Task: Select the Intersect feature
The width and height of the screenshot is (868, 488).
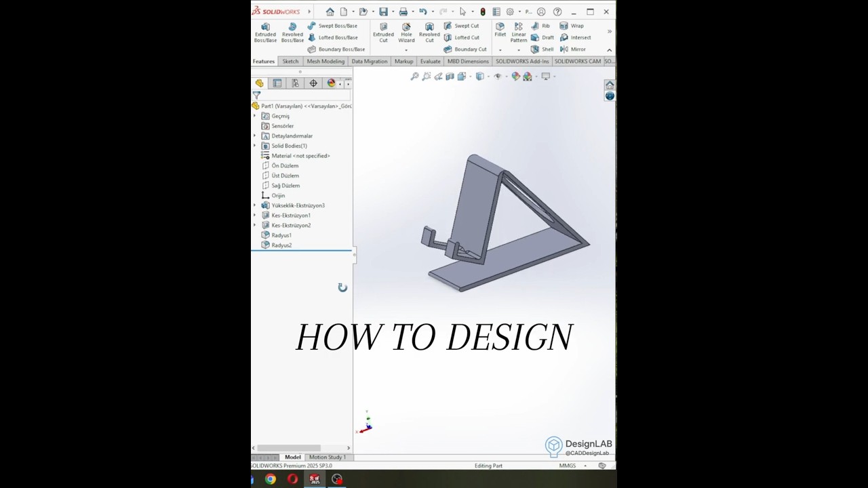Action: click(x=575, y=37)
